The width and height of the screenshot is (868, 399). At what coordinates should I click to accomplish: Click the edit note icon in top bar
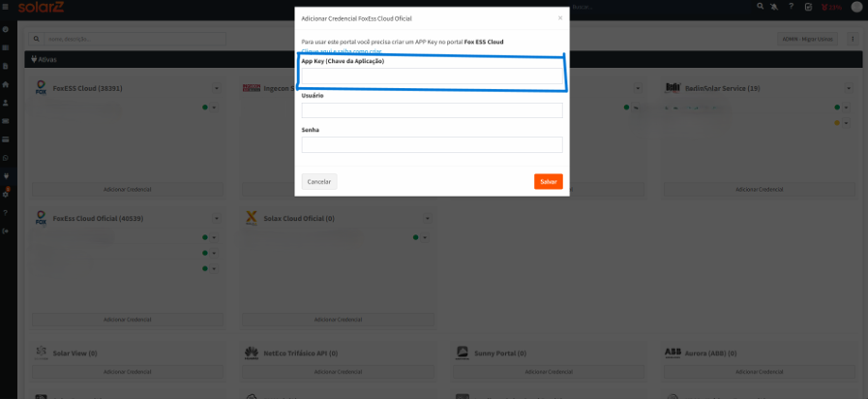click(x=808, y=7)
